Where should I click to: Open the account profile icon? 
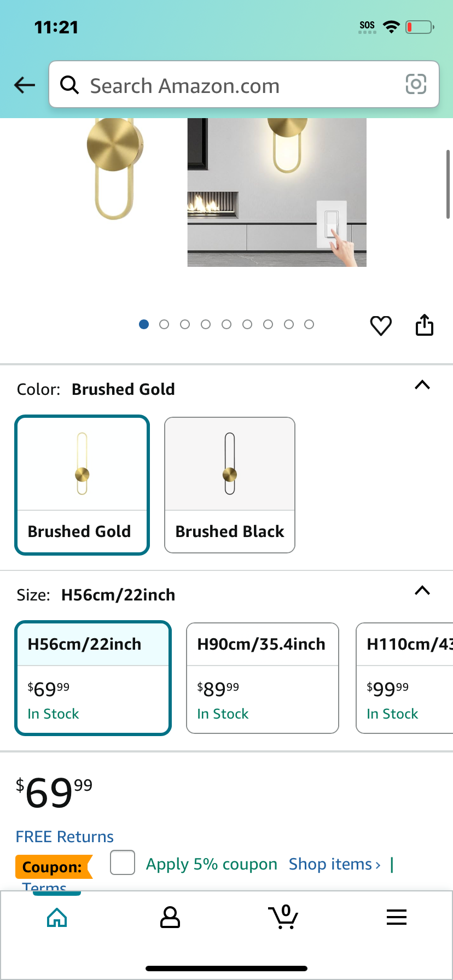(170, 917)
